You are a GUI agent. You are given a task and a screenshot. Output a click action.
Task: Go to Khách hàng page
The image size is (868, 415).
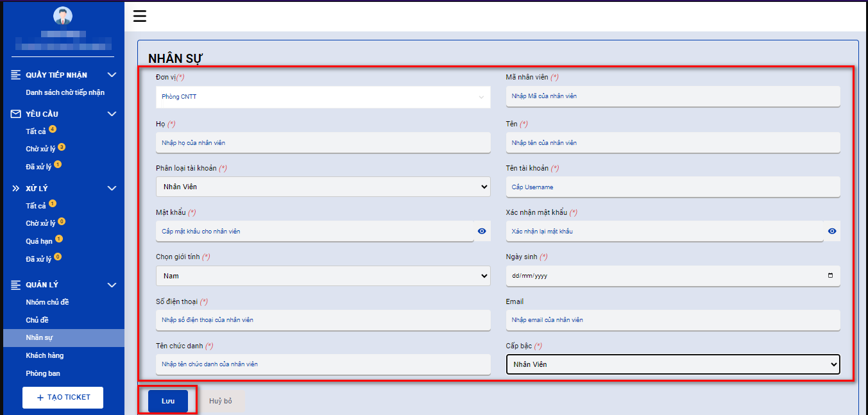(45, 355)
